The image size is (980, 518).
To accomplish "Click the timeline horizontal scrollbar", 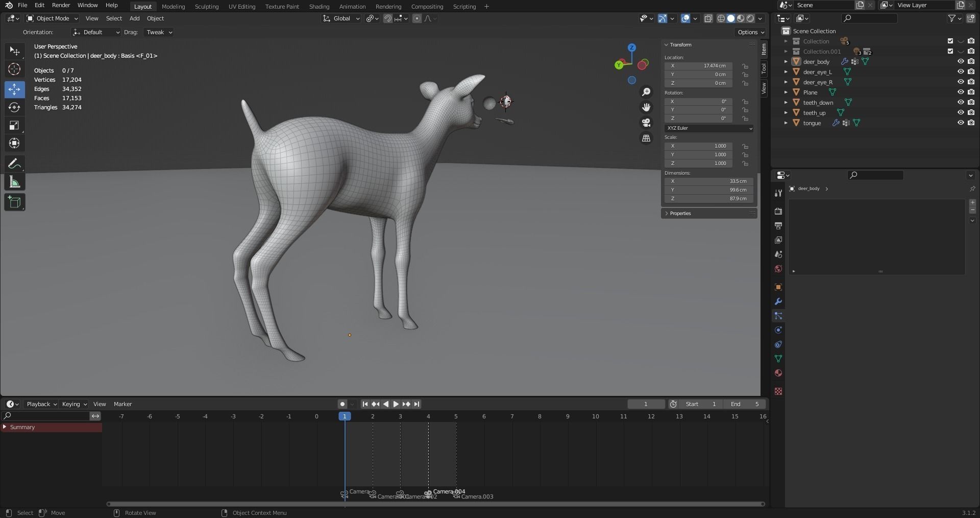I will point(435,504).
